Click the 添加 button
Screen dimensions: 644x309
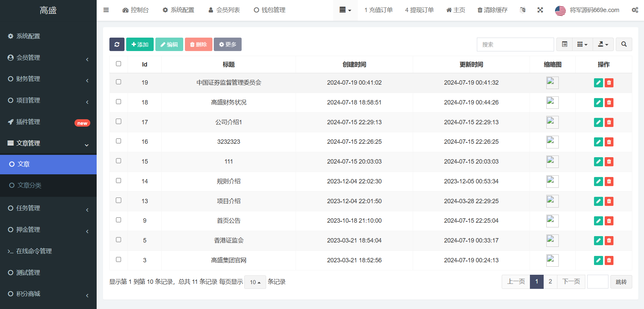tap(140, 44)
